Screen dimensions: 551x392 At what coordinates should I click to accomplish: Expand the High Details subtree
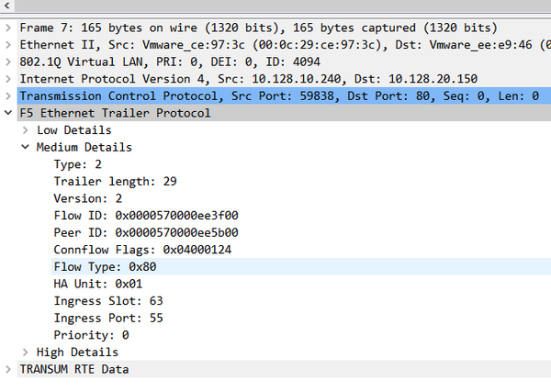[26, 352]
